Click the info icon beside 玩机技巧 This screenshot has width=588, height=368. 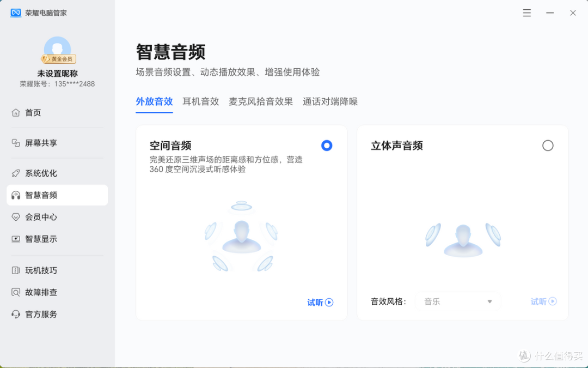click(x=16, y=270)
